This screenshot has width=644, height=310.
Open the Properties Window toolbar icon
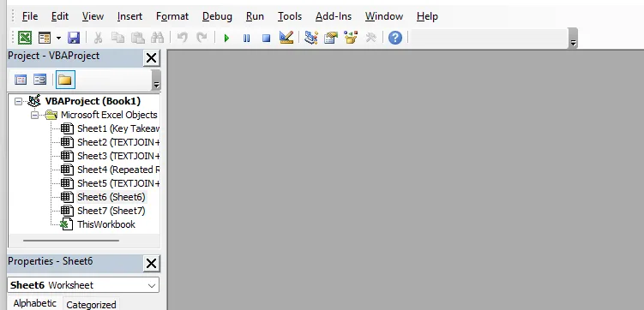pos(331,38)
